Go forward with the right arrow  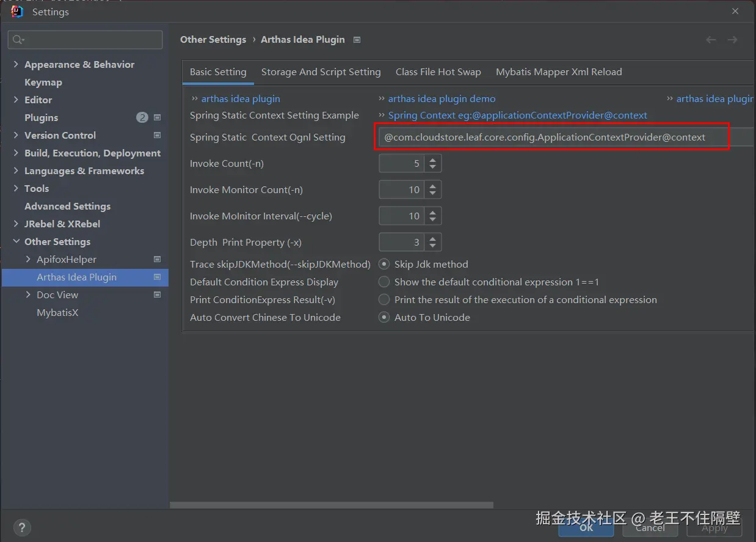(x=732, y=40)
